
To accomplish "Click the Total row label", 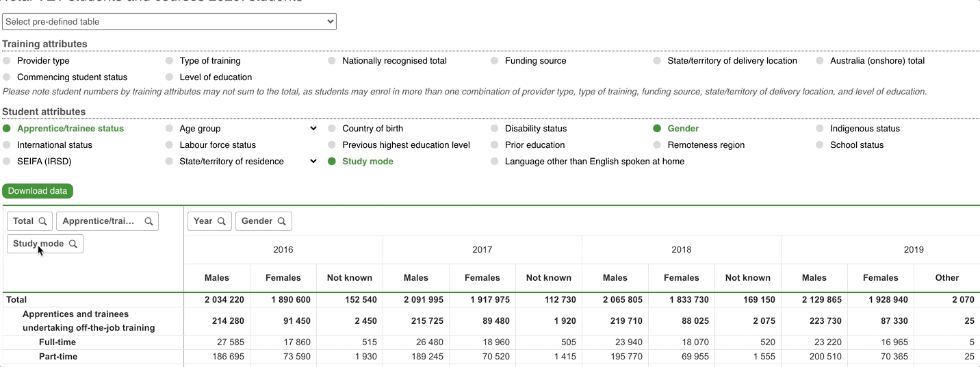I will [16, 300].
